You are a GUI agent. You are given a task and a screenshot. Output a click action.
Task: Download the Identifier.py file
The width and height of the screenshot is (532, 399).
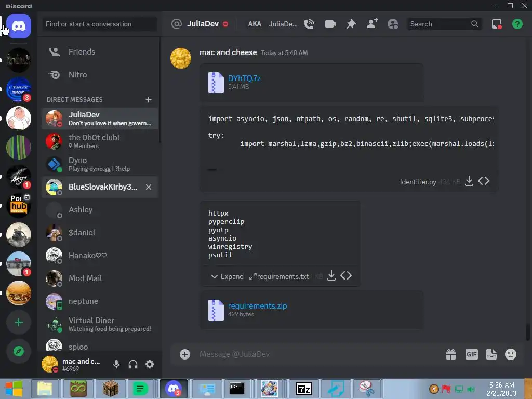click(x=469, y=181)
